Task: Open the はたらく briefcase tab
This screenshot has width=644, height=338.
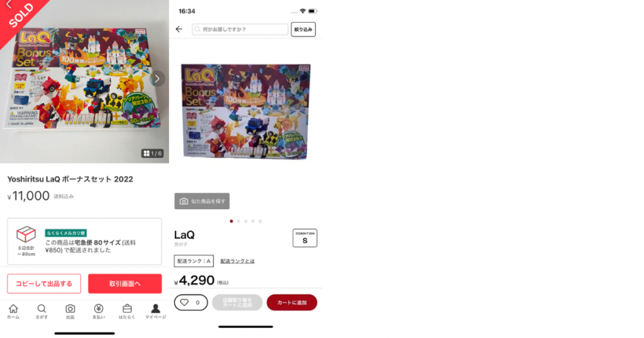Action: coord(127,312)
